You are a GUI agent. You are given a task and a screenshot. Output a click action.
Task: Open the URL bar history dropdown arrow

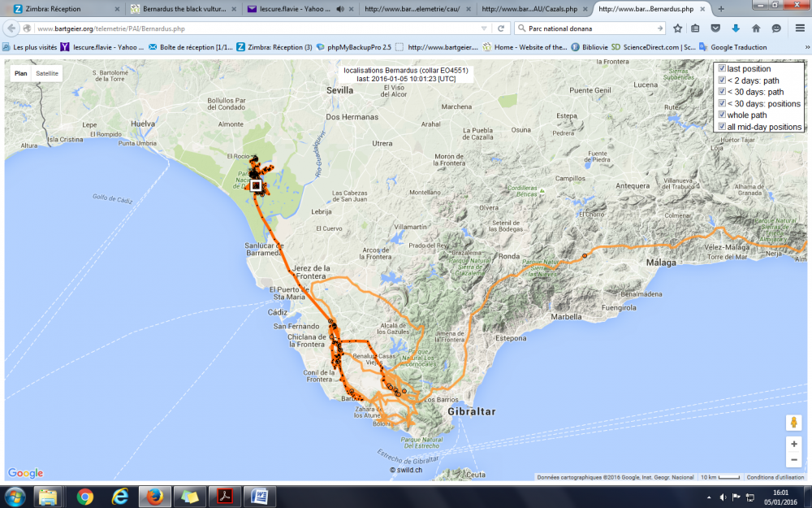(485, 28)
